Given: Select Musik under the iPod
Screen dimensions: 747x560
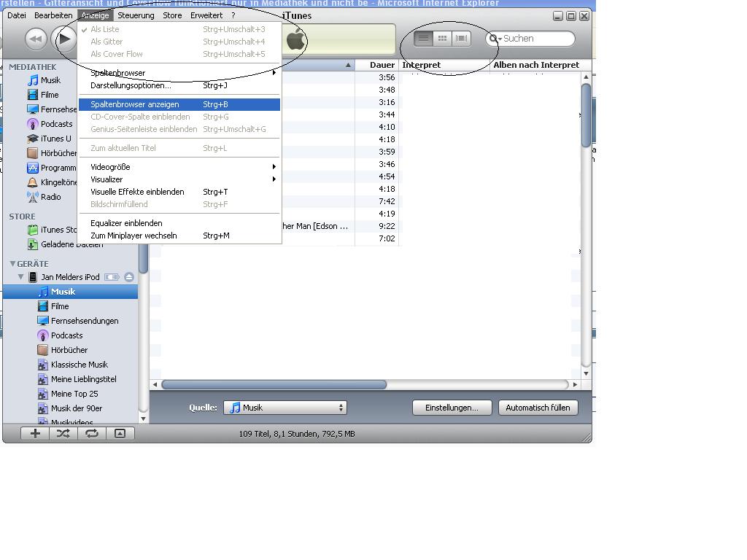Looking at the screenshot, I should point(70,292).
